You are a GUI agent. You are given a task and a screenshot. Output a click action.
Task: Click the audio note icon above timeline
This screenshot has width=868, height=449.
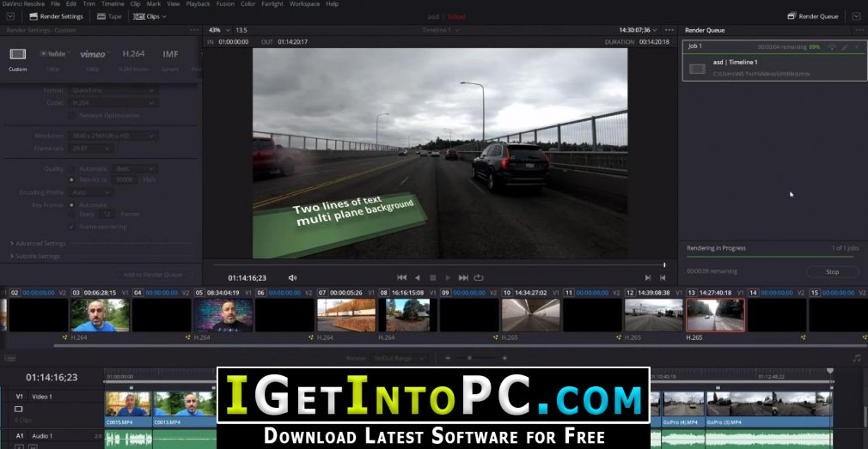[857, 358]
